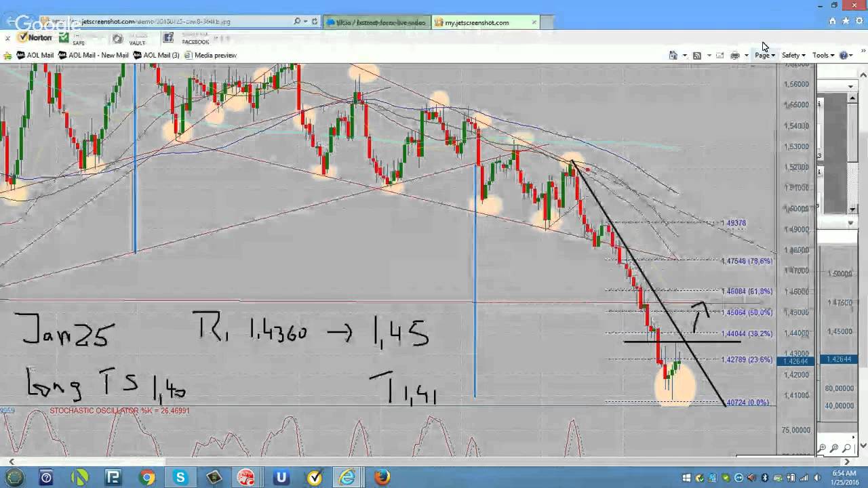Screen dimensions: 868x488
Task: Refresh the page with the reload icon
Action: coord(315,22)
